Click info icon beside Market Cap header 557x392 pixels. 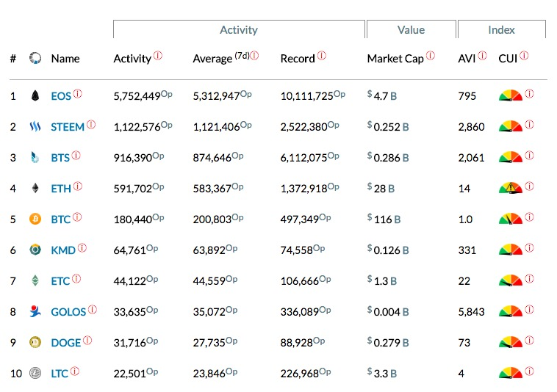430,56
